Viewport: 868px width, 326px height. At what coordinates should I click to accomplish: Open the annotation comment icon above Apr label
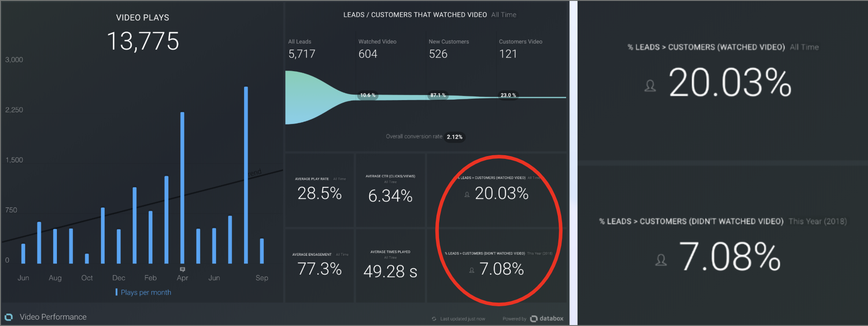tap(183, 270)
